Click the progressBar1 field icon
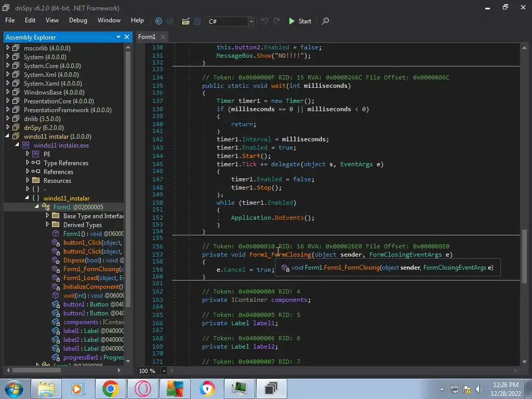Screen dimensions: 532x399 56,357
